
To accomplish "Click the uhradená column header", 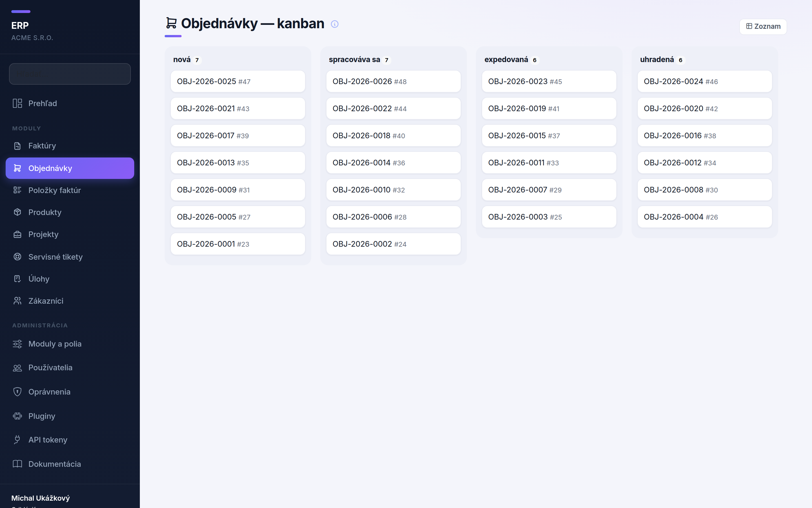I will 657,60.
